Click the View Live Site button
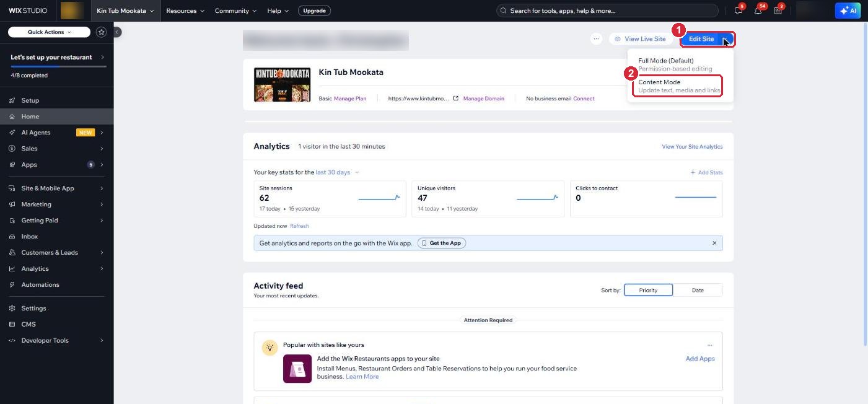Viewport: 868px width, 404px height. click(x=641, y=39)
